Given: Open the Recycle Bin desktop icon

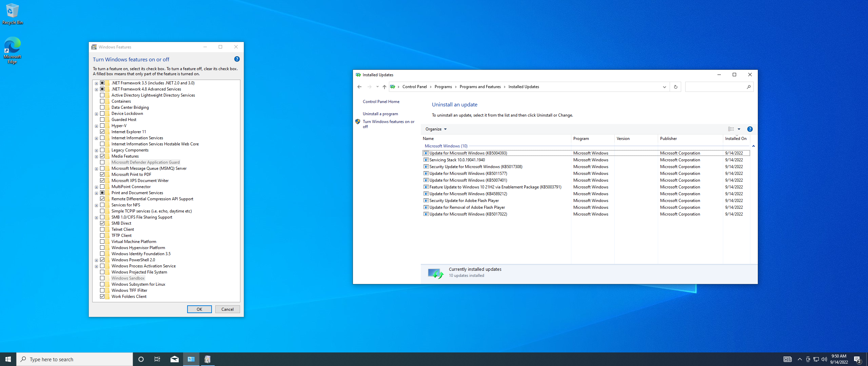Looking at the screenshot, I should 13,14.
